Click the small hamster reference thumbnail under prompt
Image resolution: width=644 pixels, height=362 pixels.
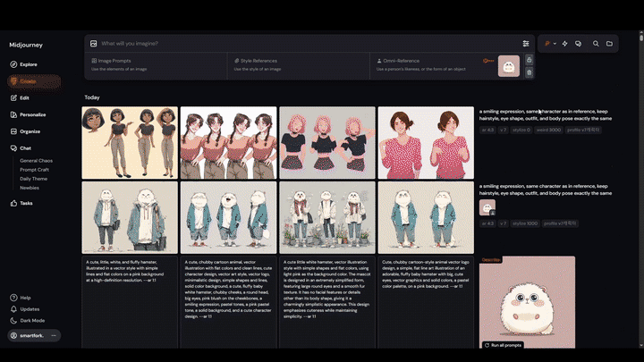tap(487, 207)
